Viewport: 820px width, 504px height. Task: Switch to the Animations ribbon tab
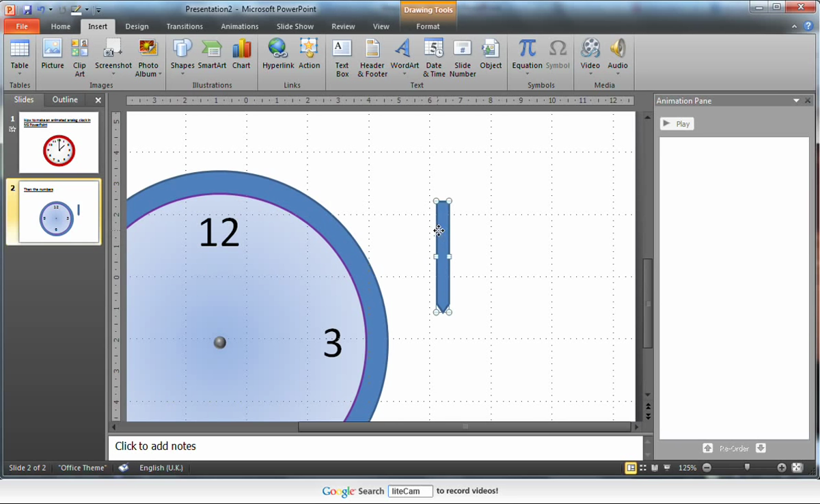(x=239, y=26)
